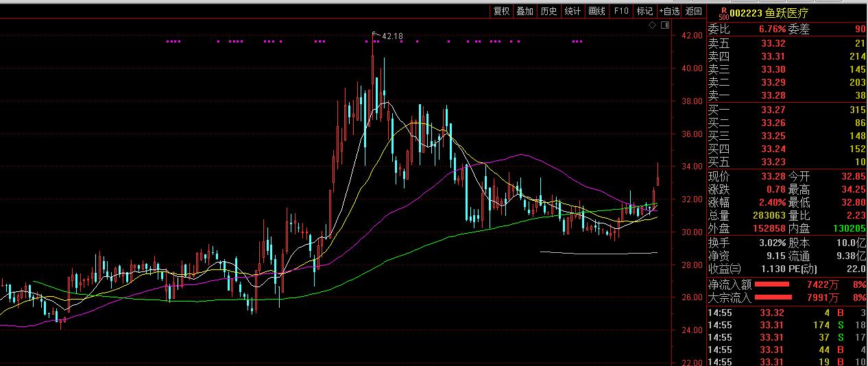Click the 最低 value 32.80

[854, 202]
